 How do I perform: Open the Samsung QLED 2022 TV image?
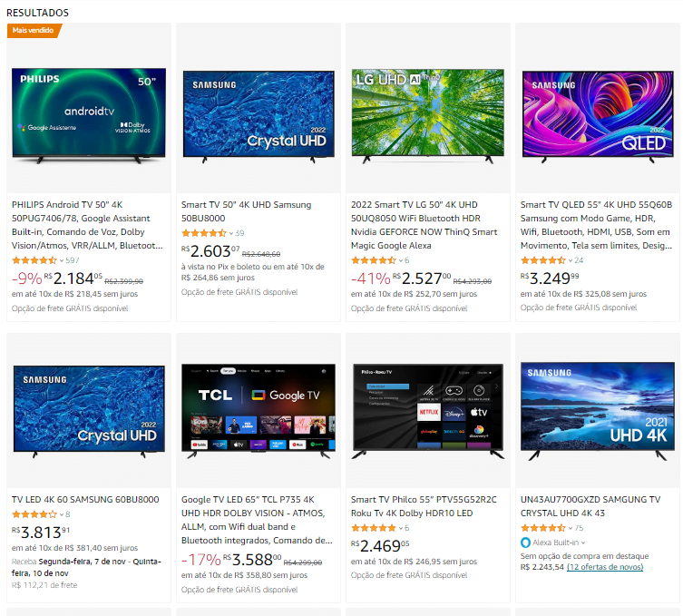click(x=598, y=117)
